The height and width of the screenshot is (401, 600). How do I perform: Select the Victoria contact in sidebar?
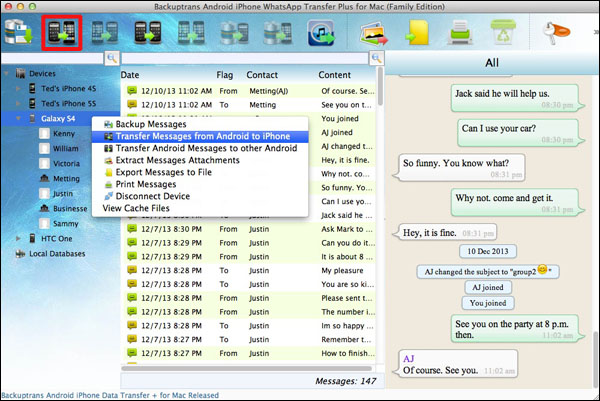pos(66,163)
